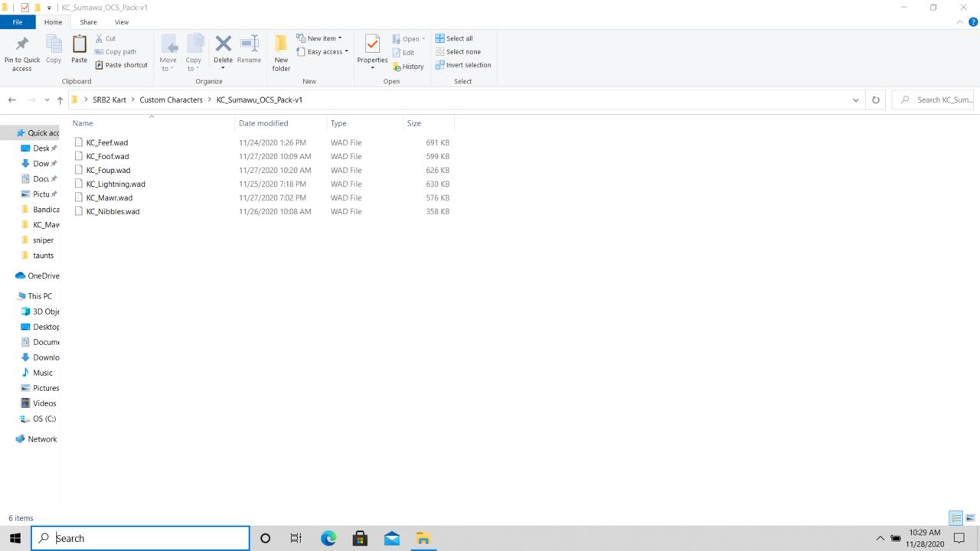Click Copy path in ribbon
980x551 pixels.
[x=115, y=52]
